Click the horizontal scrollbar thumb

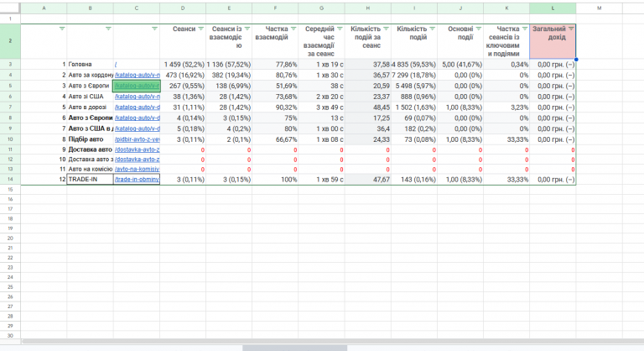[x=294, y=348]
